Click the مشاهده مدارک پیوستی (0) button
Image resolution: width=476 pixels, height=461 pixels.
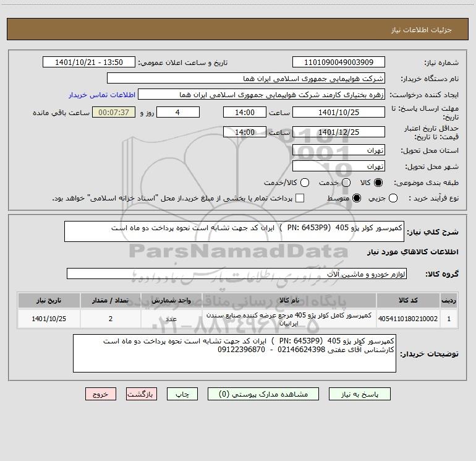point(263,394)
